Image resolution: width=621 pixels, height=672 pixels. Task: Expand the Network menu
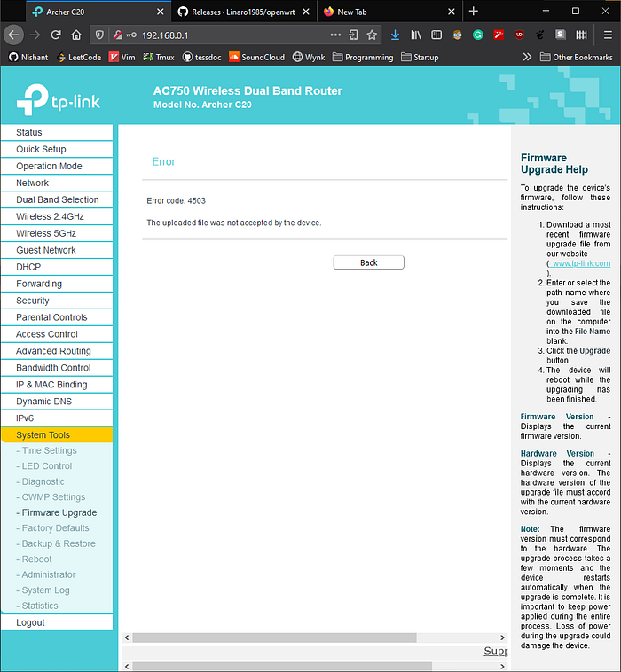click(57, 183)
